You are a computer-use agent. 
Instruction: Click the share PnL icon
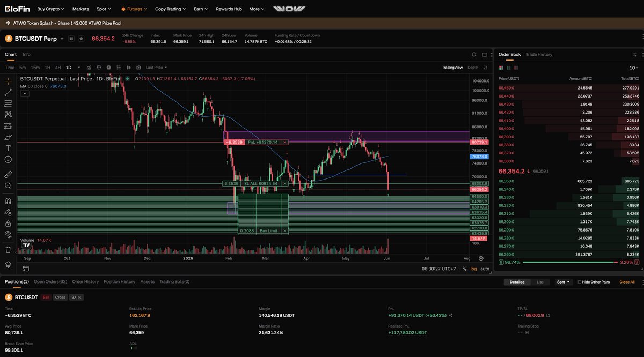[451, 315]
